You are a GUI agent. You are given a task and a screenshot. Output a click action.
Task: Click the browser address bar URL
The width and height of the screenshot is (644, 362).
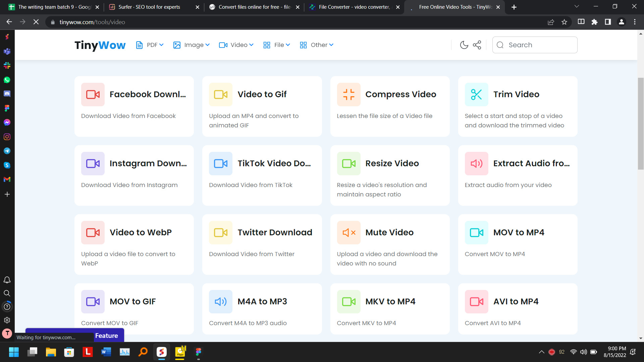(x=92, y=22)
